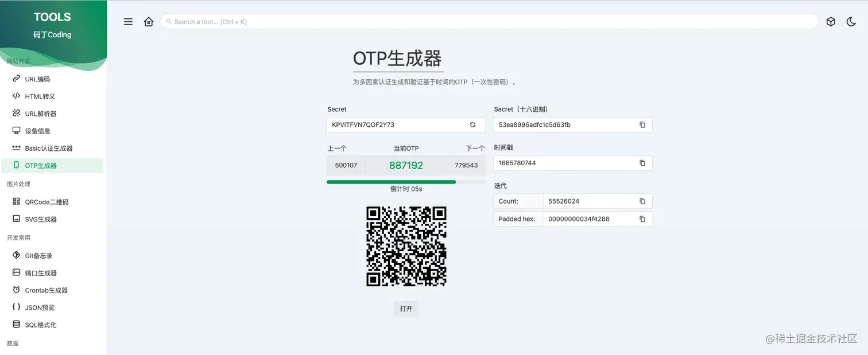The image size is (868, 355).
Task: Copy the Count value 55526024
Action: click(642, 201)
